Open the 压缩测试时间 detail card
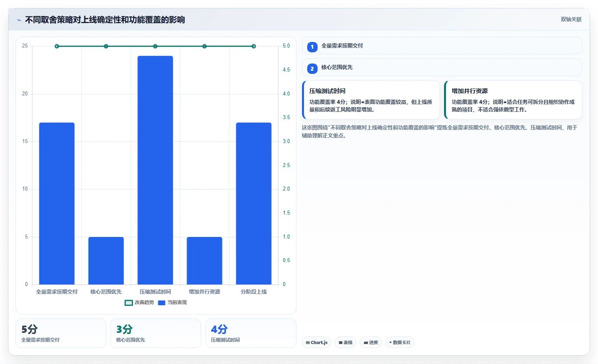The height and width of the screenshot is (364, 598). click(x=371, y=100)
